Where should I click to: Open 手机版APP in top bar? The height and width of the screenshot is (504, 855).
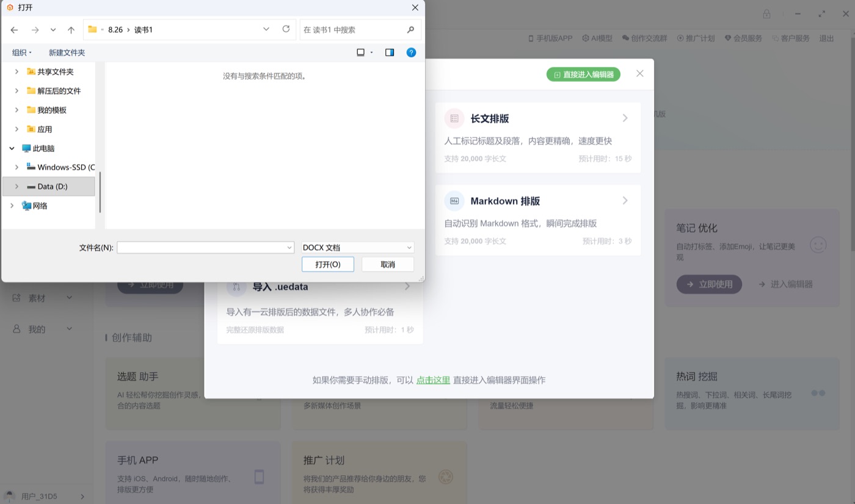point(550,38)
